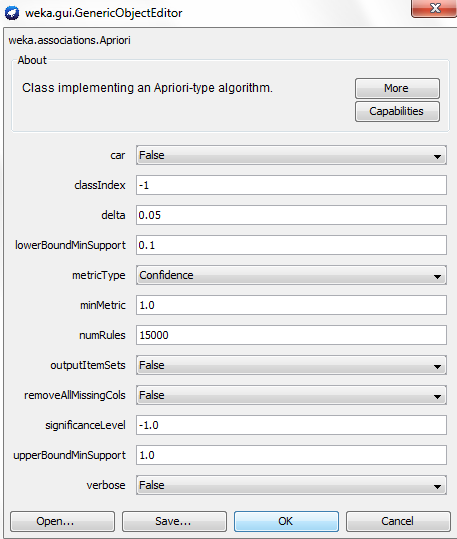Click the Cancel button
The image size is (457, 539).
(398, 521)
